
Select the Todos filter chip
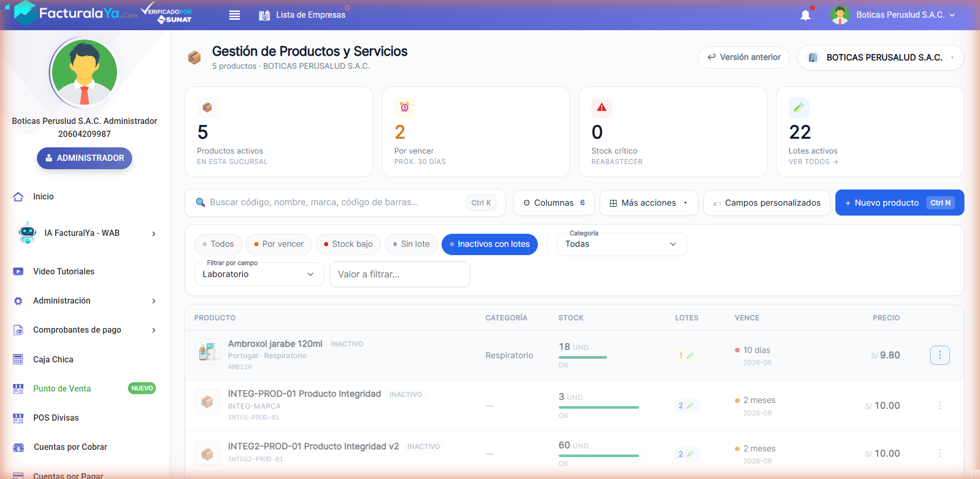pos(218,244)
